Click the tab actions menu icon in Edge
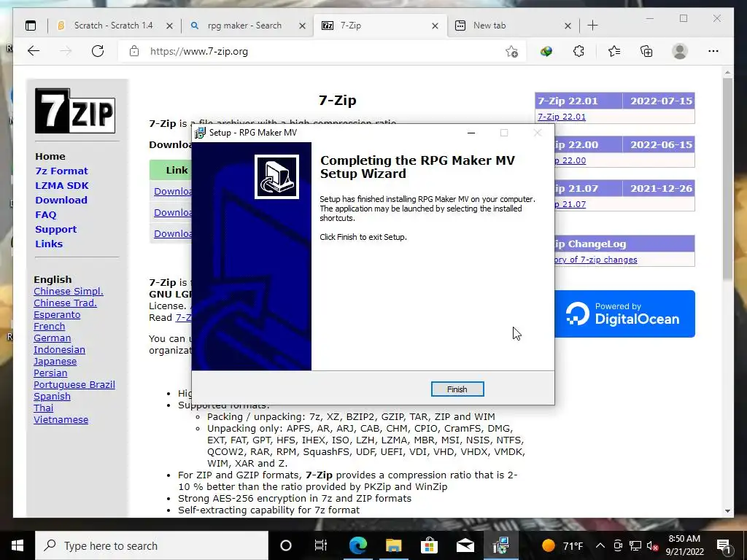 pos(31,26)
